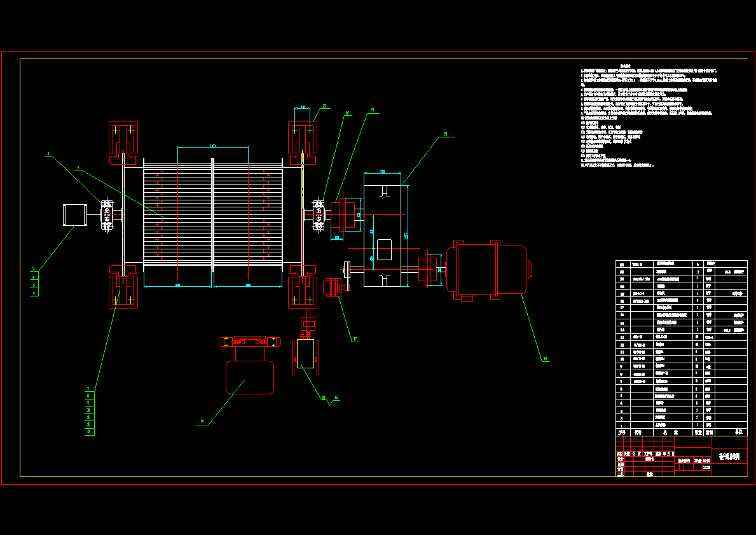Click the yellow rectangular box below bearing

(x=305, y=354)
